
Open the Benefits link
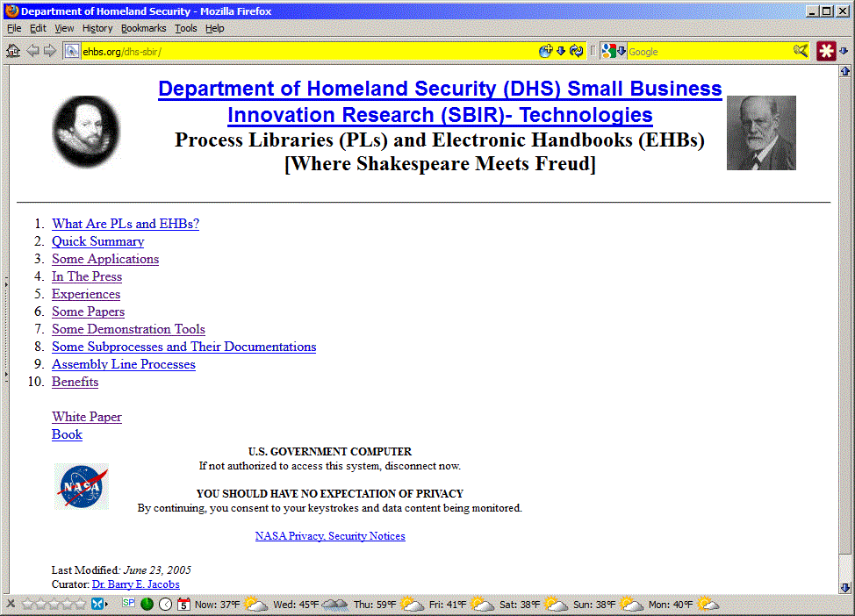coord(75,382)
